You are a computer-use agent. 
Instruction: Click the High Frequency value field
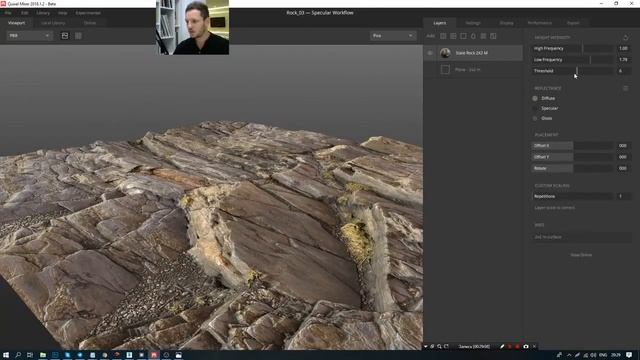click(x=623, y=48)
